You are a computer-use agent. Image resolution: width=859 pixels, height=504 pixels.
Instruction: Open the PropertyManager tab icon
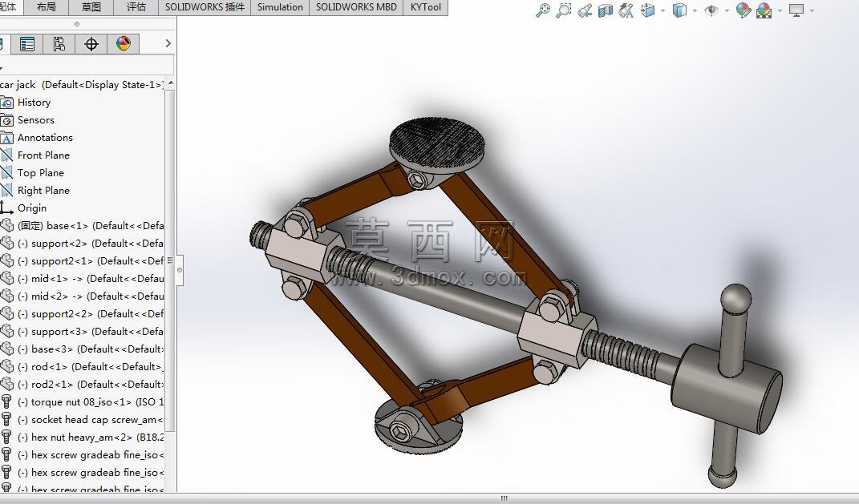[26, 44]
